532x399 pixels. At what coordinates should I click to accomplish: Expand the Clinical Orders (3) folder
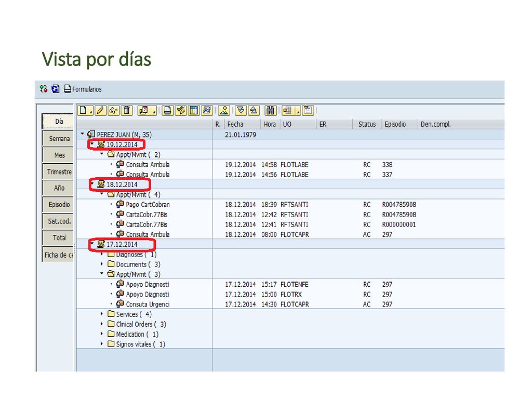pyautogui.click(x=102, y=324)
